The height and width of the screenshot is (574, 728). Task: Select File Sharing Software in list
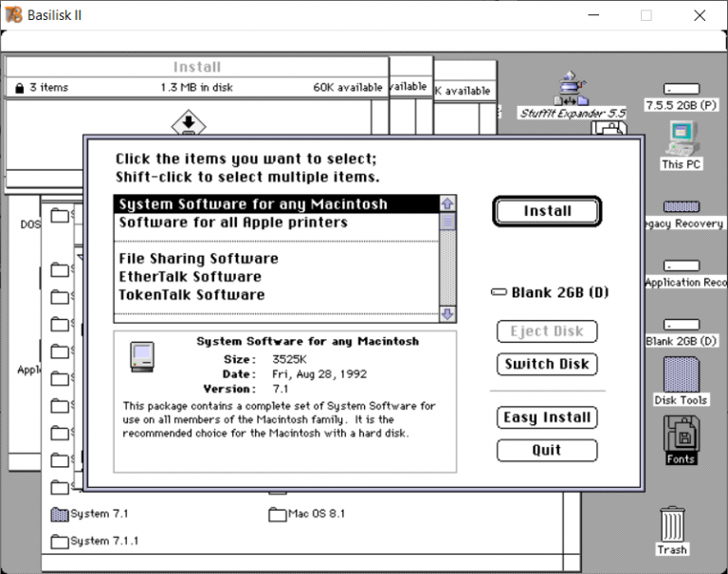click(x=199, y=259)
